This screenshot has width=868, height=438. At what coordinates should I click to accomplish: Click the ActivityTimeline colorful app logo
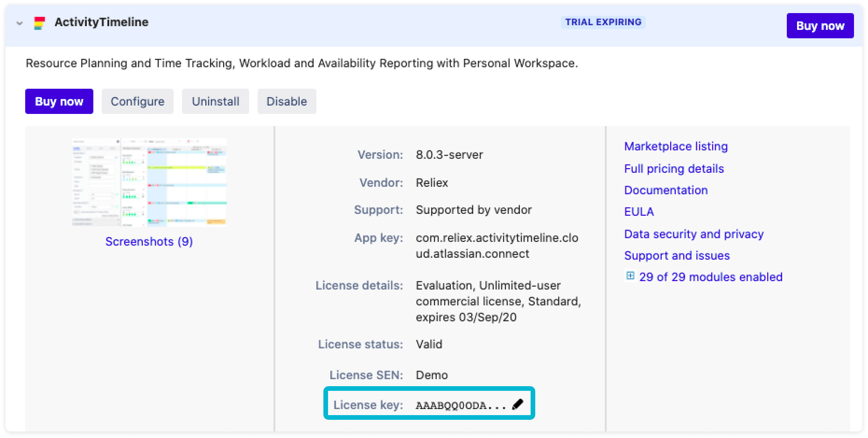coord(40,23)
